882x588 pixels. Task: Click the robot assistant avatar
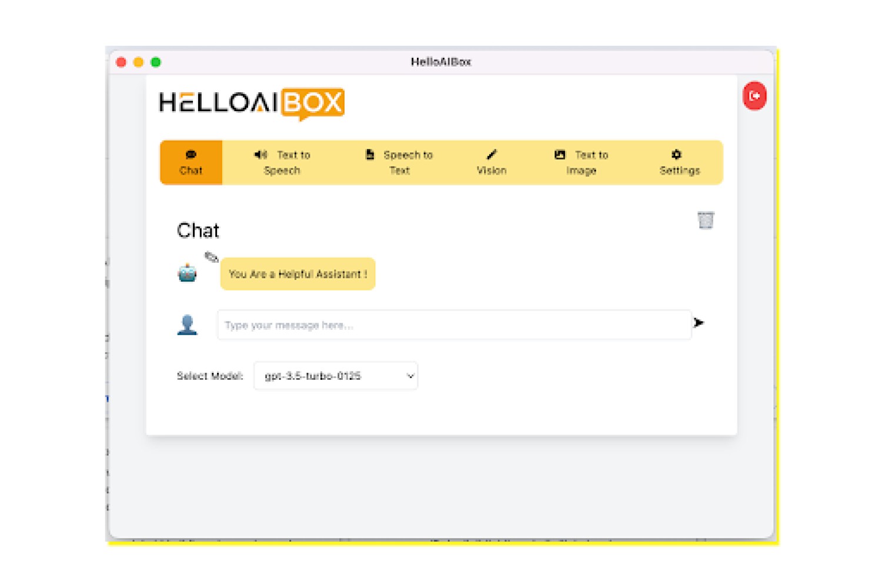(188, 273)
